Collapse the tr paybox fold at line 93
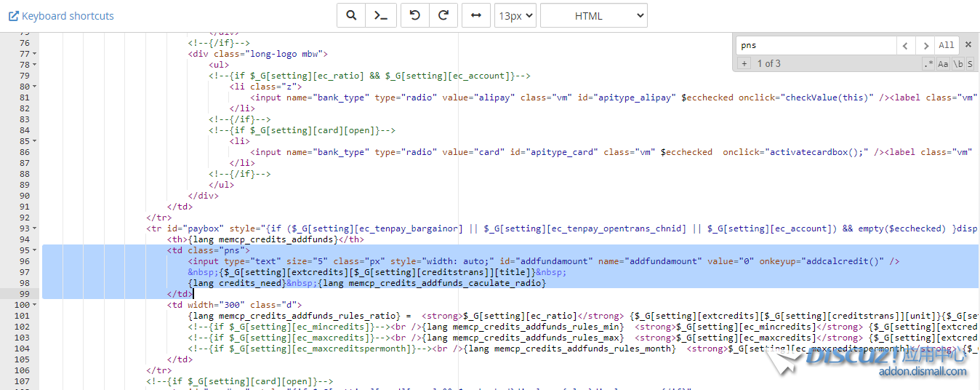Viewport: 980px width, 390px height. click(35, 228)
